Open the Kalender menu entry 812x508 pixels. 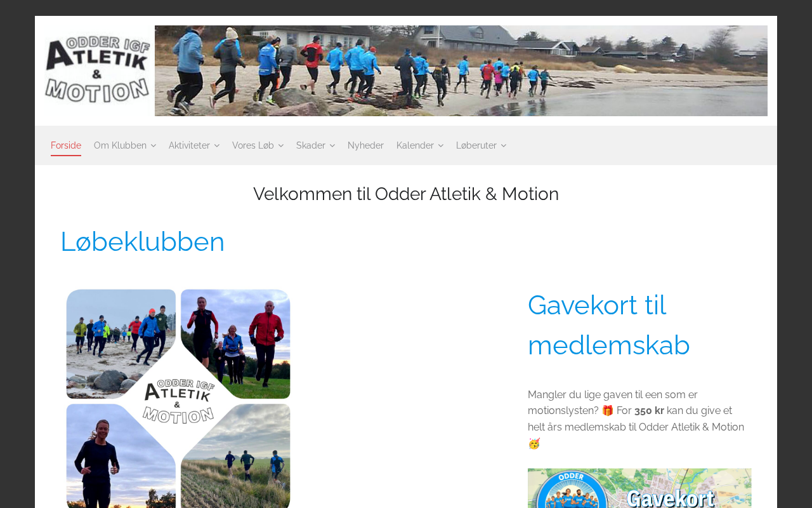coord(415,145)
